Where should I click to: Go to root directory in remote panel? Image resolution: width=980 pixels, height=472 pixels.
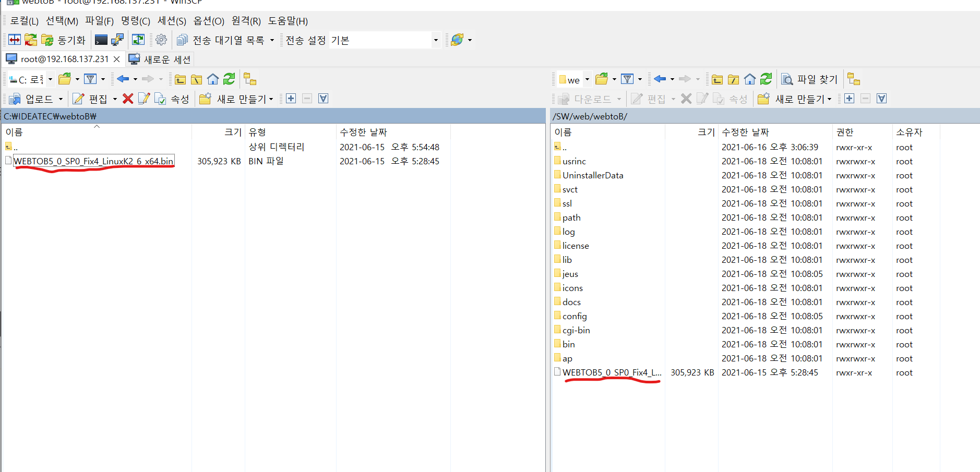click(733, 79)
